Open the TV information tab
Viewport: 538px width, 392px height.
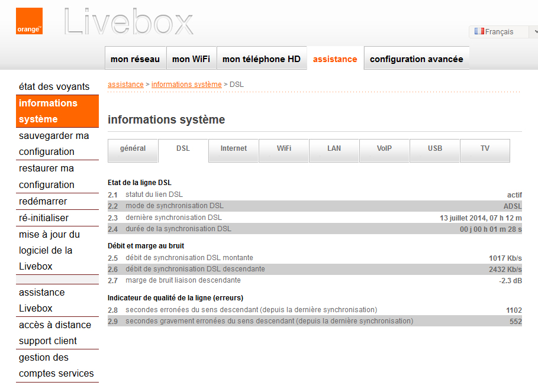(484, 150)
